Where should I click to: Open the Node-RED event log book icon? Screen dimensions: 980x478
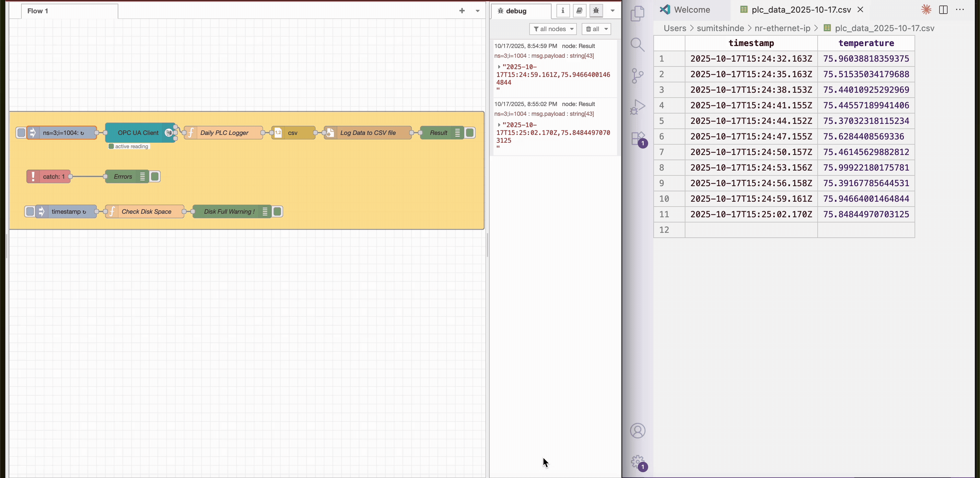[579, 11]
